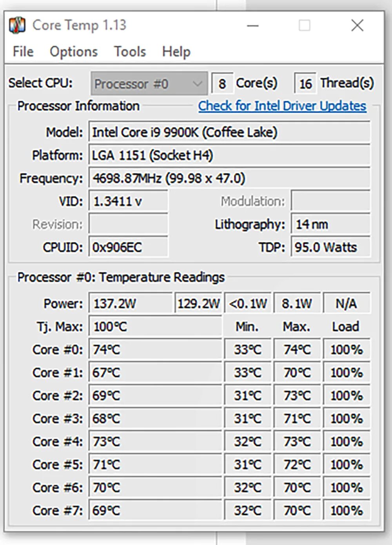Click the empty Revision field
392x545 pixels.
[129, 224]
